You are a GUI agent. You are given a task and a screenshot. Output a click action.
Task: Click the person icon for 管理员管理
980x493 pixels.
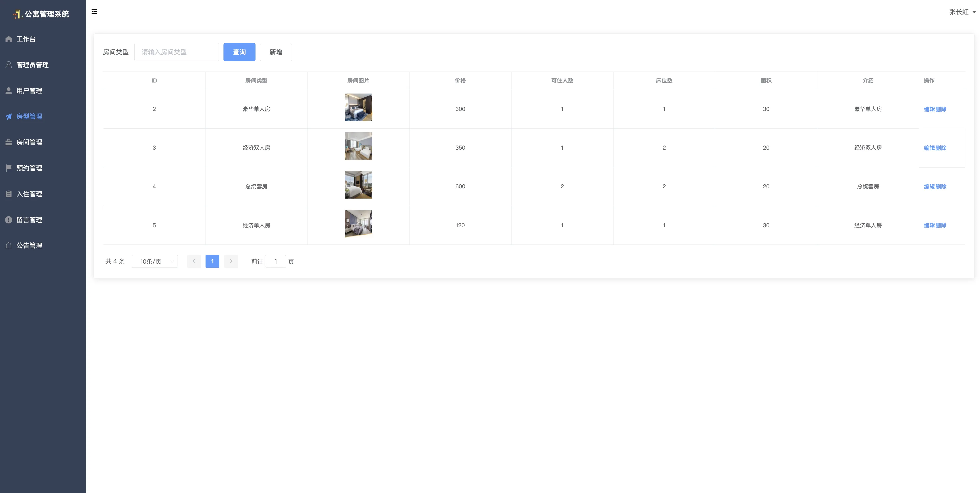pyautogui.click(x=9, y=65)
